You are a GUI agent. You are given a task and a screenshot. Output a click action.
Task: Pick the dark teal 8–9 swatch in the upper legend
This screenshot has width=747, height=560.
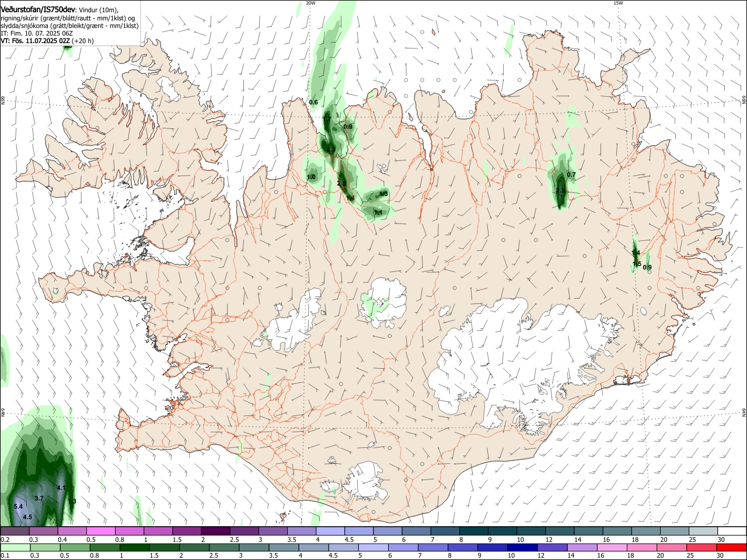tap(473, 531)
